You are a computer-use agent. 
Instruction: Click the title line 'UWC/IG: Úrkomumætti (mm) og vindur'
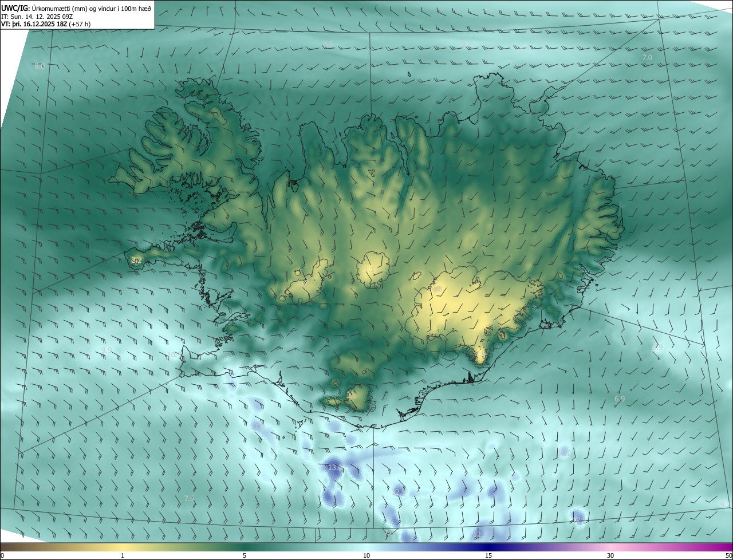[76, 7]
